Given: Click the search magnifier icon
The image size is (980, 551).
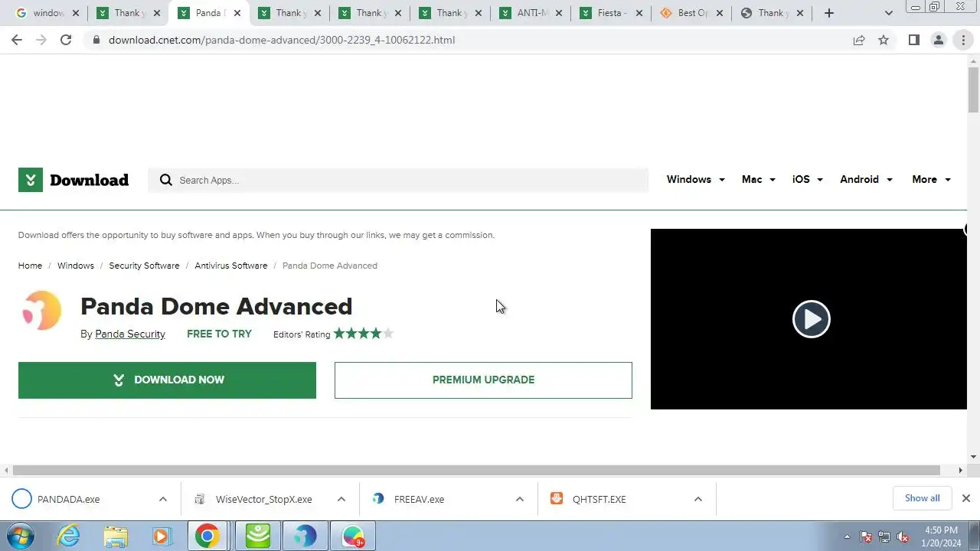Looking at the screenshot, I should pos(166,180).
